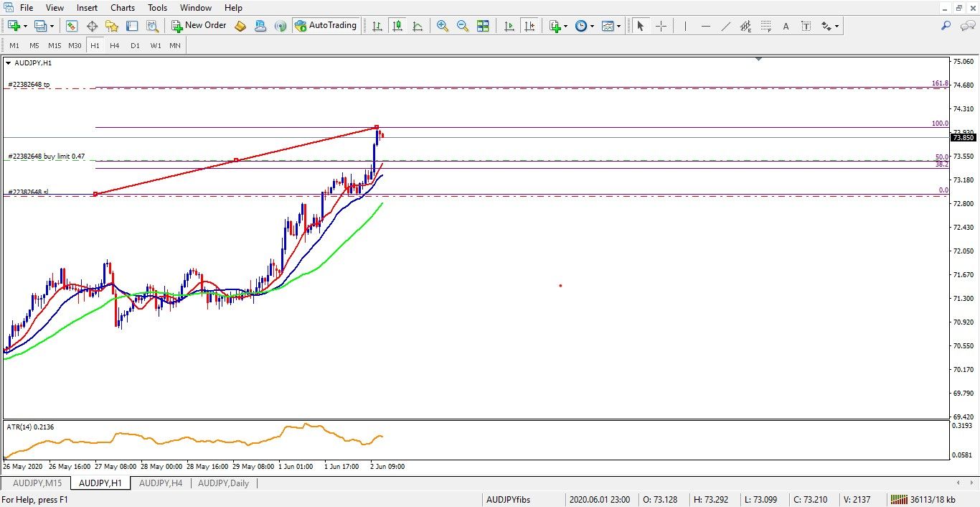Open the Insert menu
Viewport: 980px width, 507px height.
[88, 8]
